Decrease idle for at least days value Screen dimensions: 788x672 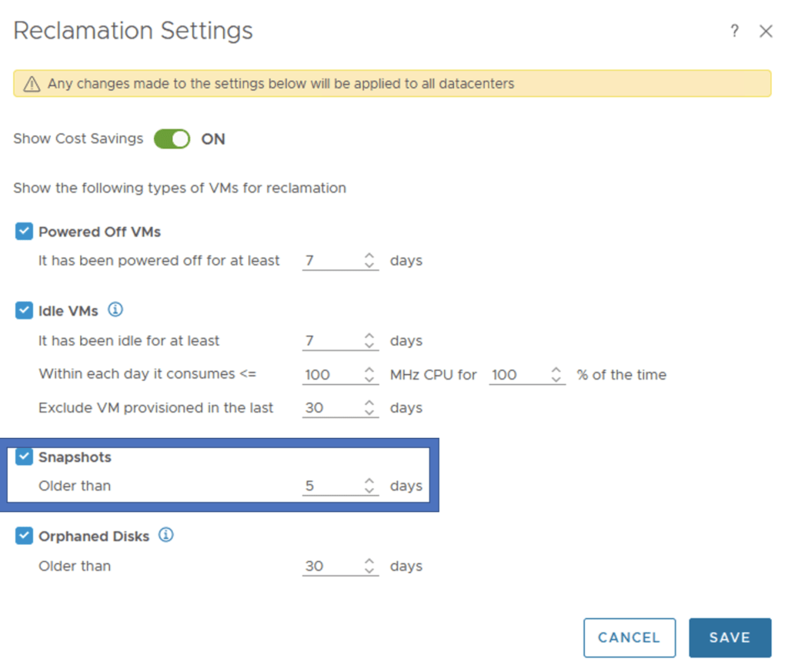point(370,346)
